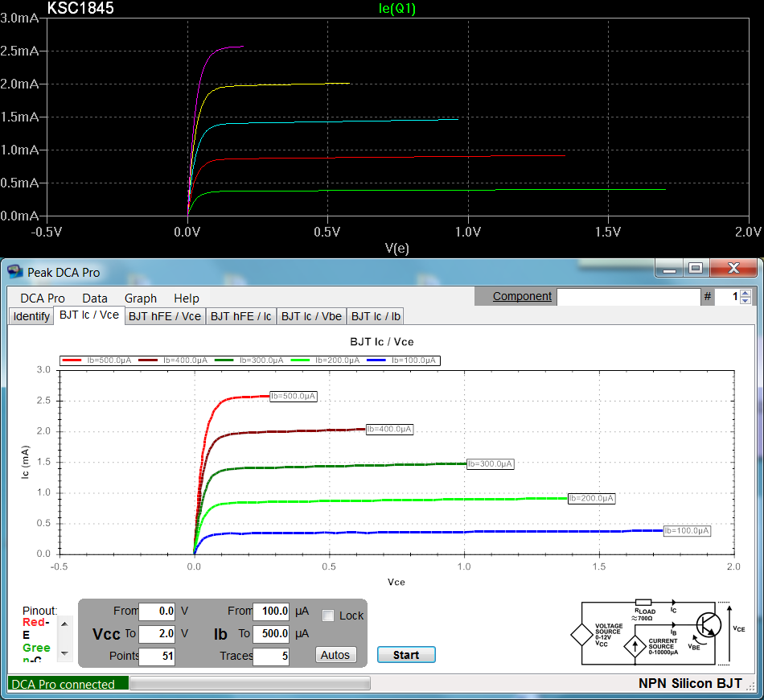Switch to BJT Ic / Ib tab
The width and height of the screenshot is (764, 700).
pos(376,316)
